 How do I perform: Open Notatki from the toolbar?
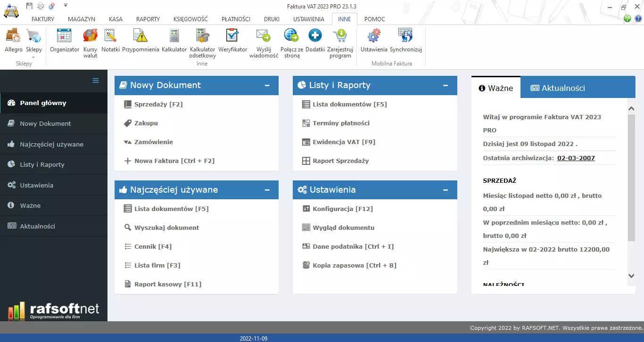point(110,42)
